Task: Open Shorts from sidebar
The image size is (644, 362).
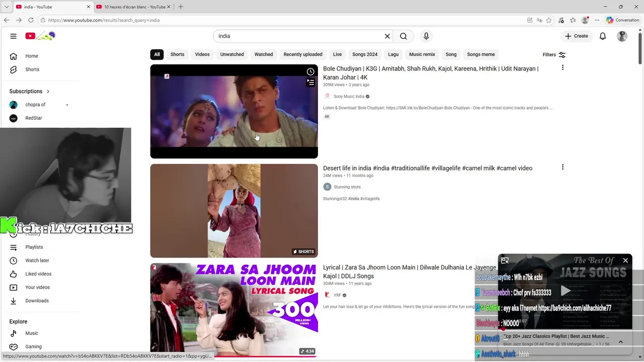Action: (x=32, y=69)
